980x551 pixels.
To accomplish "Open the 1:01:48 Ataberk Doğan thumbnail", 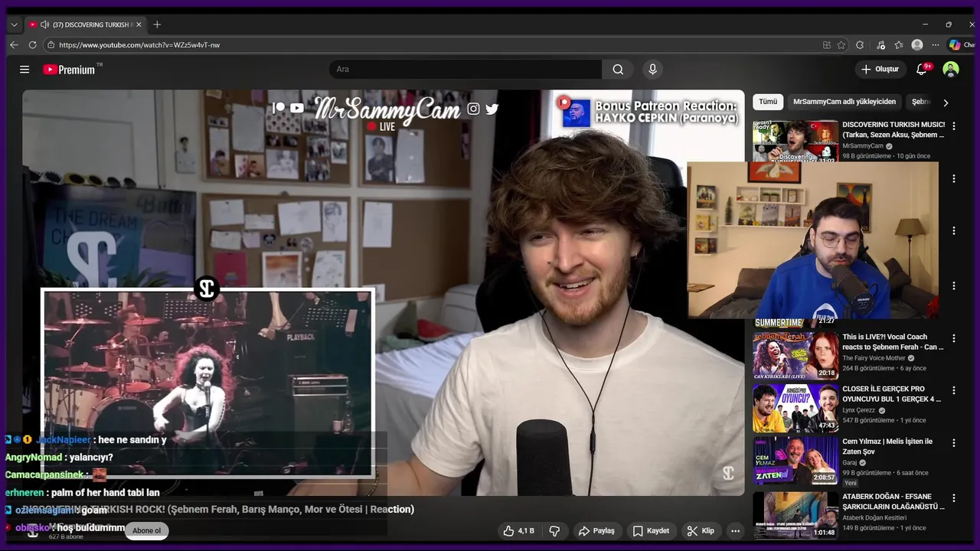I will [795, 515].
